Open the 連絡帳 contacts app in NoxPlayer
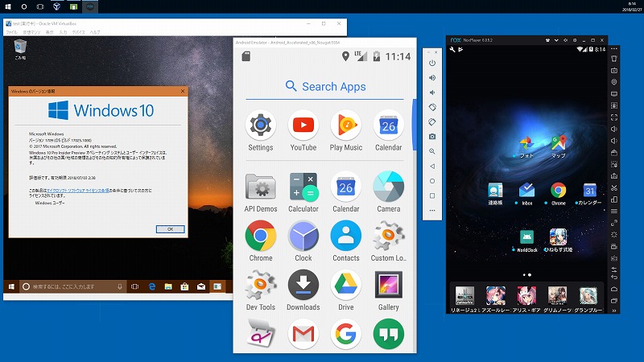Image resolution: width=644 pixels, height=362 pixels. point(495,191)
